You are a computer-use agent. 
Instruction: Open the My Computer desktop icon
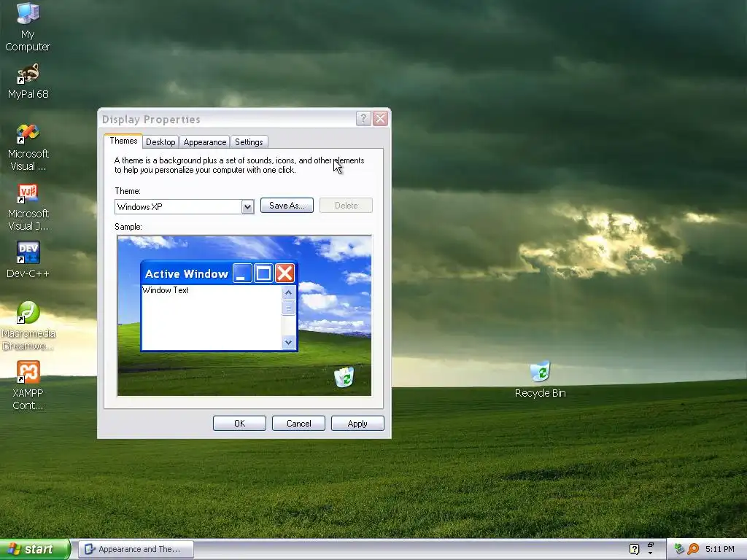[x=28, y=27]
